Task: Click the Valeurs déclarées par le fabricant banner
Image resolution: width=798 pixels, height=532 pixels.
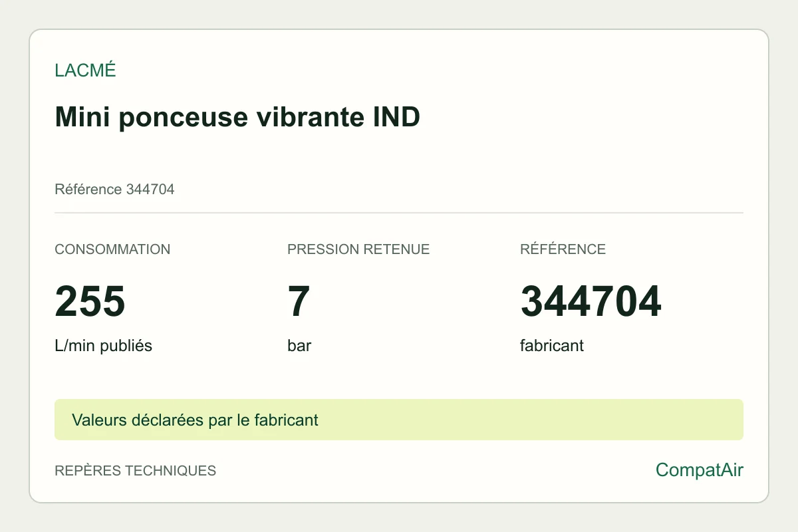Action: [x=399, y=420]
